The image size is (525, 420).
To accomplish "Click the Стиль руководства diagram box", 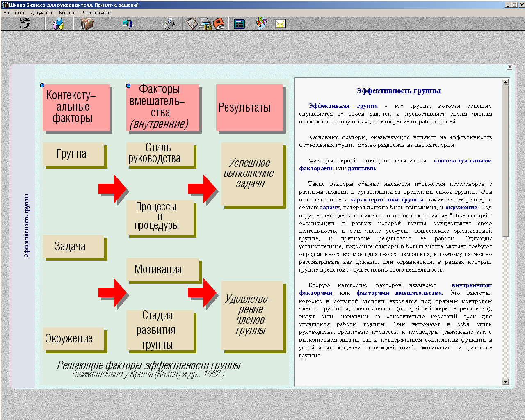I will (x=160, y=154).
